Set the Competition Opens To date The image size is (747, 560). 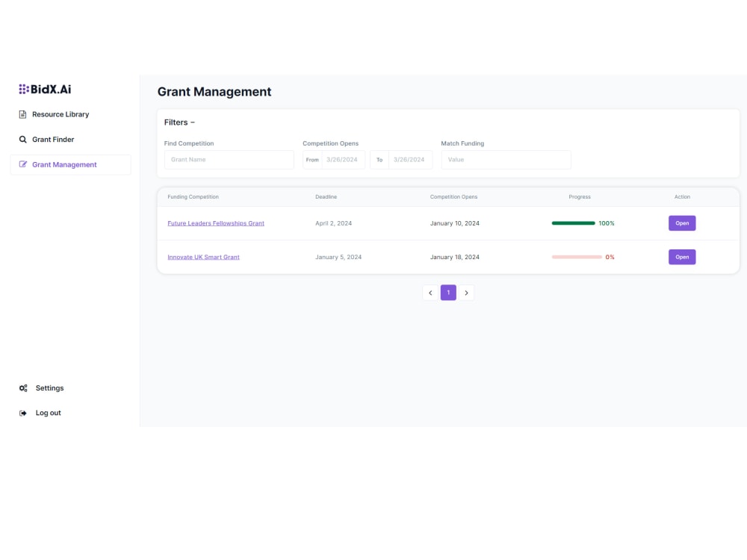(x=401, y=160)
